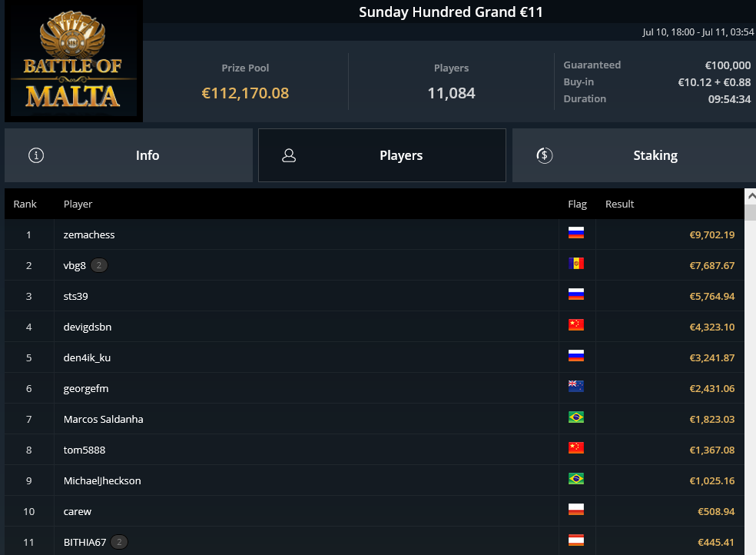Click the Rank column header
Image resolution: width=756 pixels, height=555 pixels.
click(x=25, y=204)
